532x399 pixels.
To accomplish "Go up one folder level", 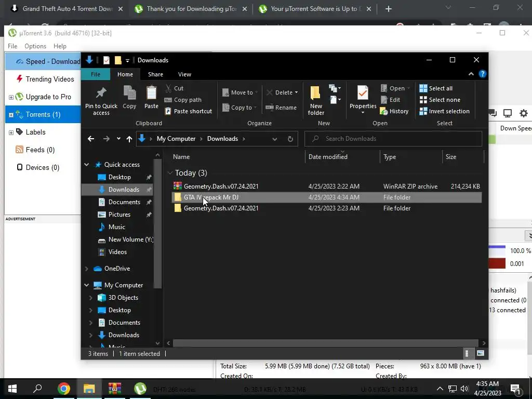I will tap(129, 139).
